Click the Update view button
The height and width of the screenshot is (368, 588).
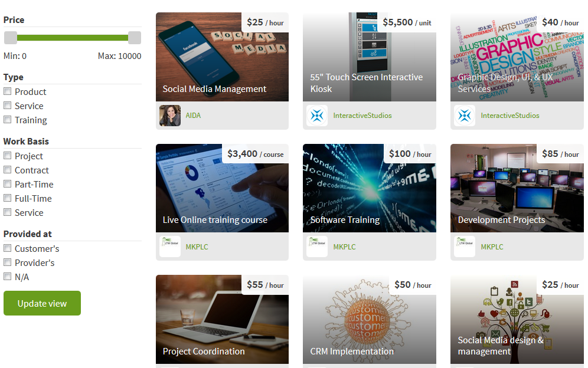pos(43,303)
